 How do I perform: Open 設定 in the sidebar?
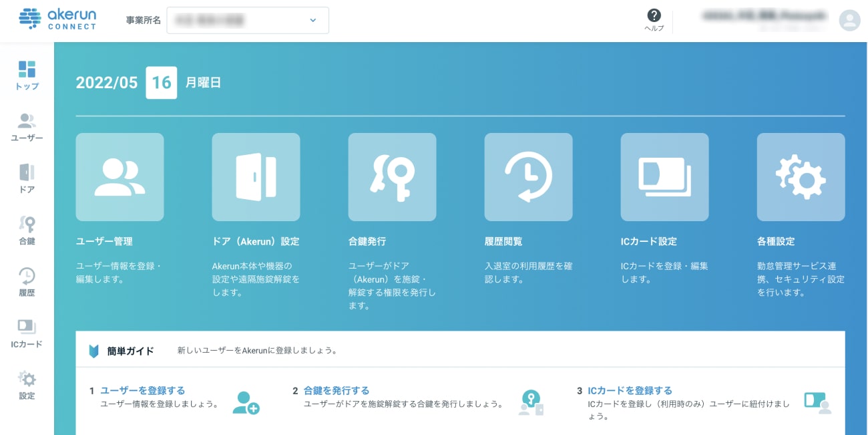27,385
